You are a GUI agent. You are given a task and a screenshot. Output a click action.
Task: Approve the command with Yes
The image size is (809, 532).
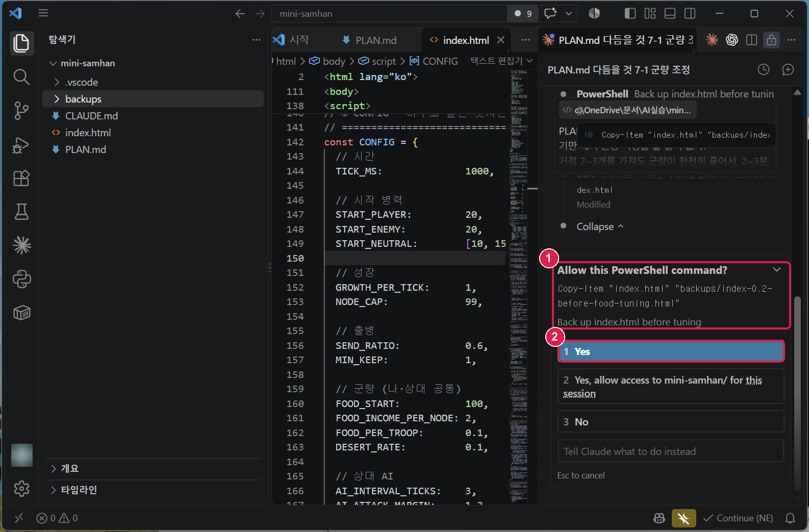[x=671, y=351]
